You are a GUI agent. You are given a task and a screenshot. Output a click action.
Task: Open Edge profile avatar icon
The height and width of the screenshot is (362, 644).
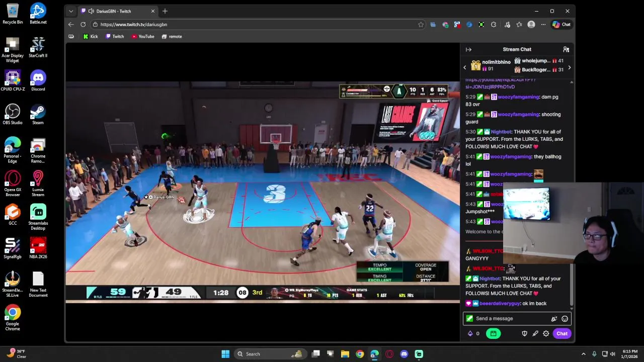(531, 24)
